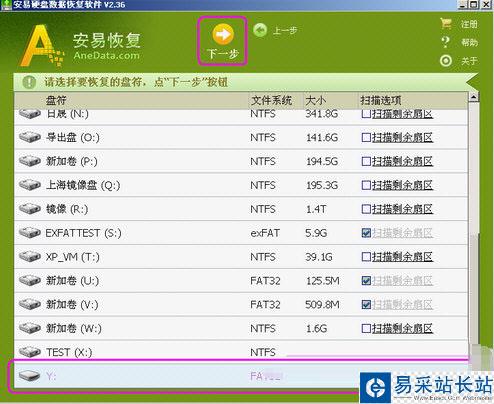Viewport: 494px width, 404px height.
Task: Enable 扫描剩余扇区 for drive O:
Action: click(366, 137)
